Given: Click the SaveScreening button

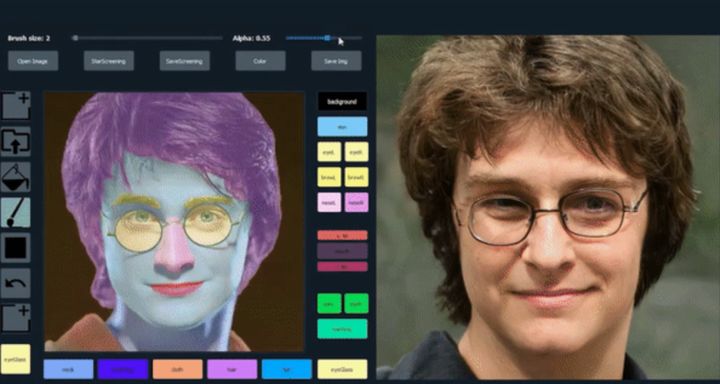Looking at the screenshot, I should pyautogui.click(x=185, y=61).
